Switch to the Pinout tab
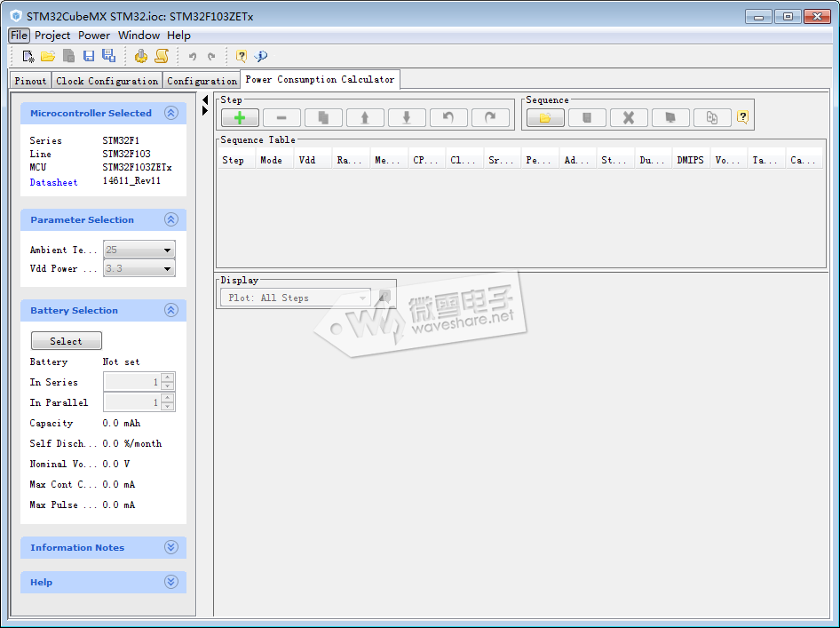 pyautogui.click(x=30, y=81)
